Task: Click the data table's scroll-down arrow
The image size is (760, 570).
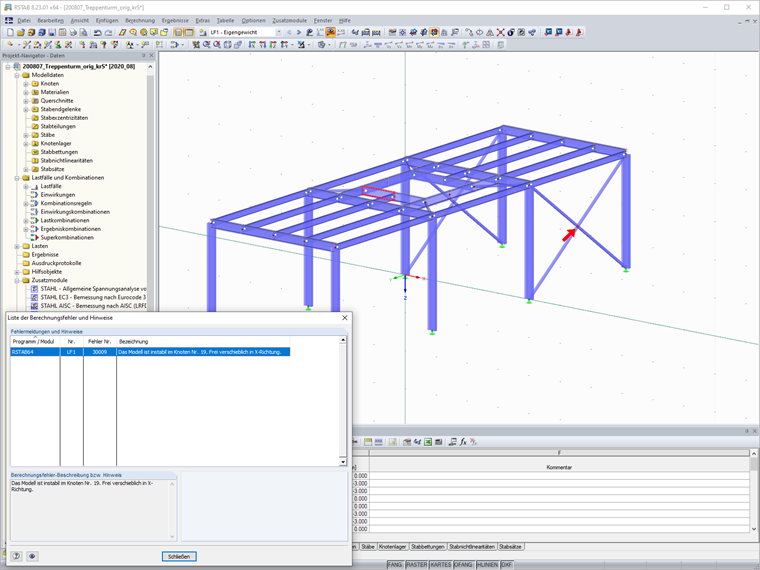Action: pos(754,529)
